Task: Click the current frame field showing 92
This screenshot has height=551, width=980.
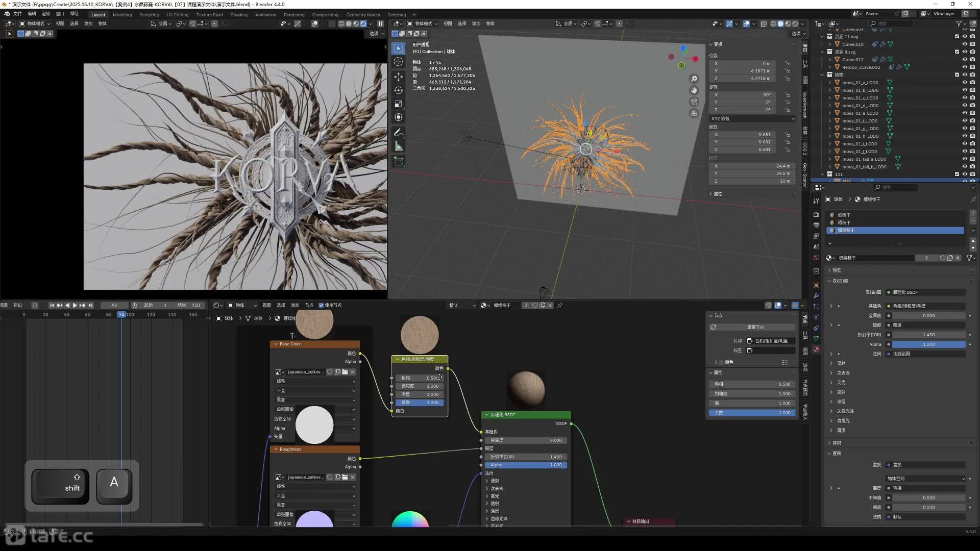Action: [114, 305]
